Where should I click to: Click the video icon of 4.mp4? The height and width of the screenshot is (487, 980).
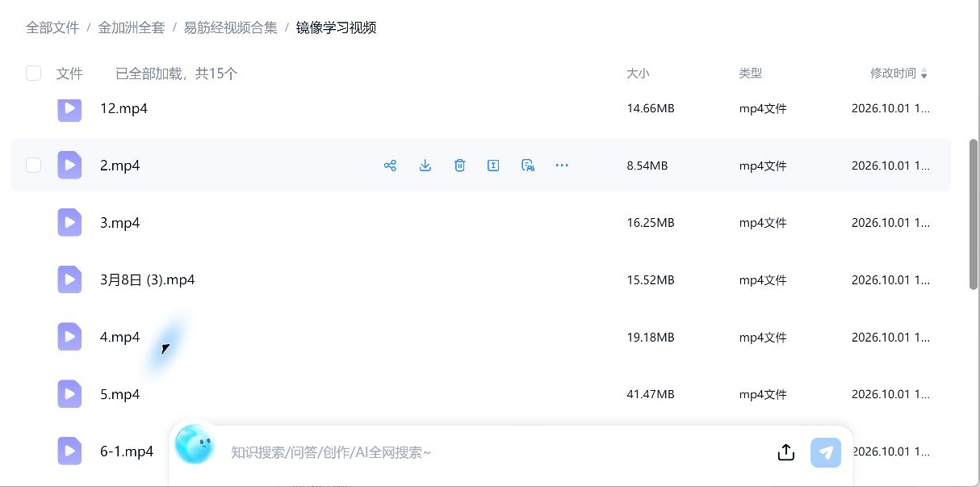(x=69, y=337)
